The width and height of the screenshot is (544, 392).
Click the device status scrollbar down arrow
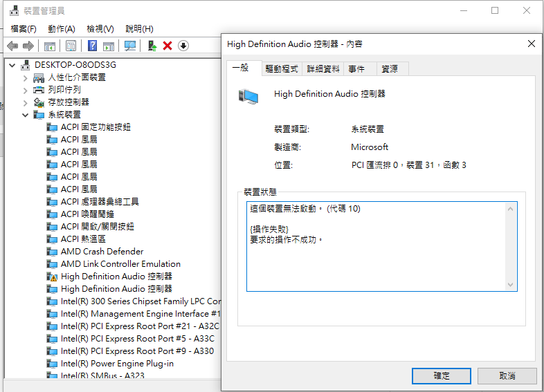[510, 285]
